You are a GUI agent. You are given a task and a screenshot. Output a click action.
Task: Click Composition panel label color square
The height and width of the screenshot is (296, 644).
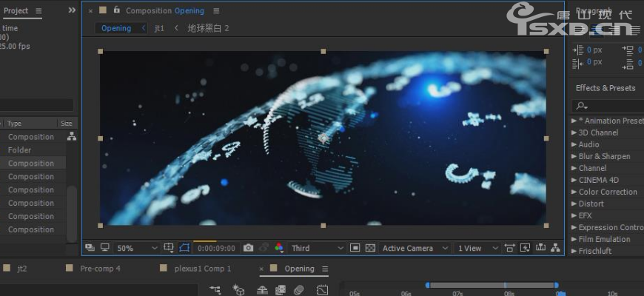[x=103, y=10]
